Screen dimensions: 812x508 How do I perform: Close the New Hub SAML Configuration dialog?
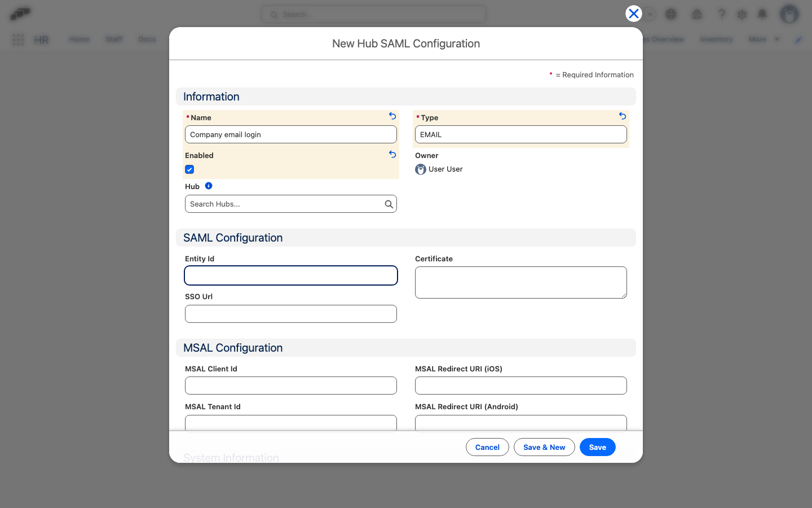coord(634,14)
